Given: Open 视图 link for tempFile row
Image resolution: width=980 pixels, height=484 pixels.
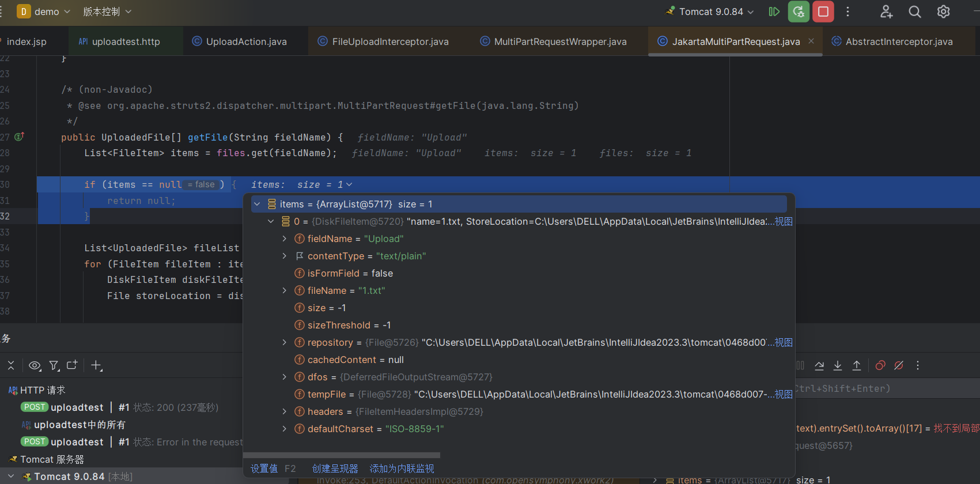Looking at the screenshot, I should point(784,394).
